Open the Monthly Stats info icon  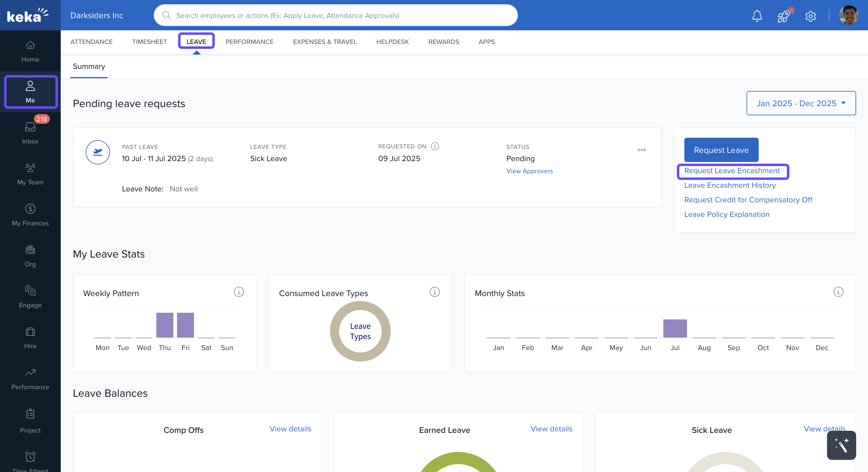point(838,292)
